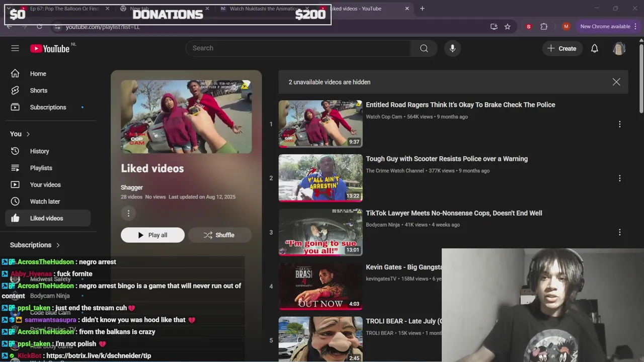Click the thumbs-up Liked videos icon
Screen dimensions: 644x362
click(x=15, y=218)
